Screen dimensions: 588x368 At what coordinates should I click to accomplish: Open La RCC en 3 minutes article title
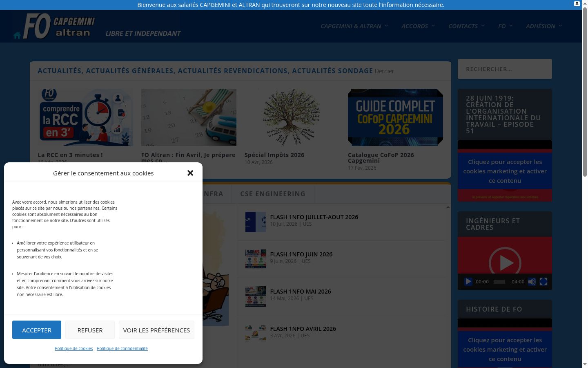70,155
